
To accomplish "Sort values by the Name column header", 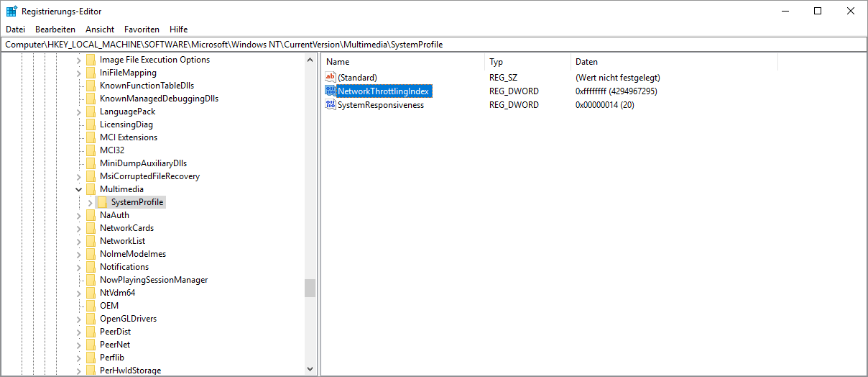I will pos(402,62).
